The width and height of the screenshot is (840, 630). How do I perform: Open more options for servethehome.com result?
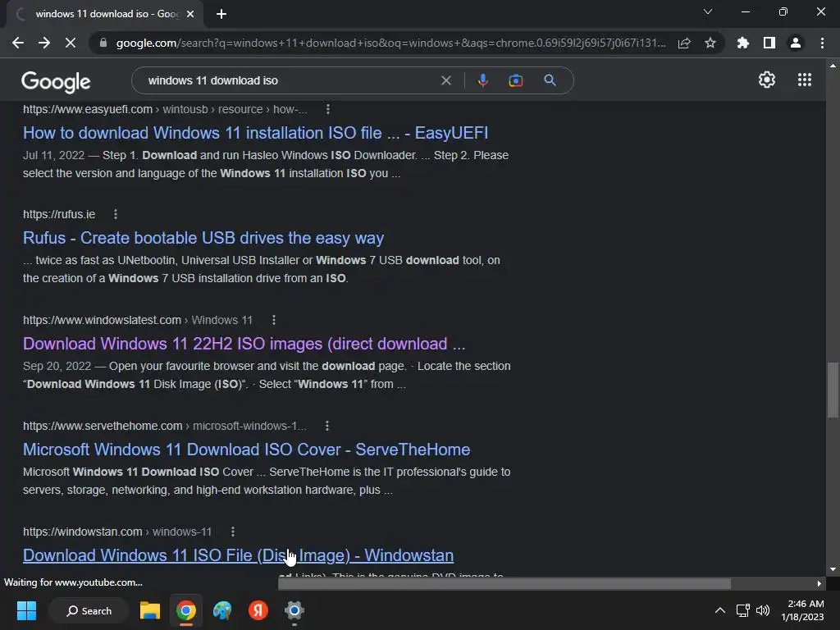(x=326, y=426)
